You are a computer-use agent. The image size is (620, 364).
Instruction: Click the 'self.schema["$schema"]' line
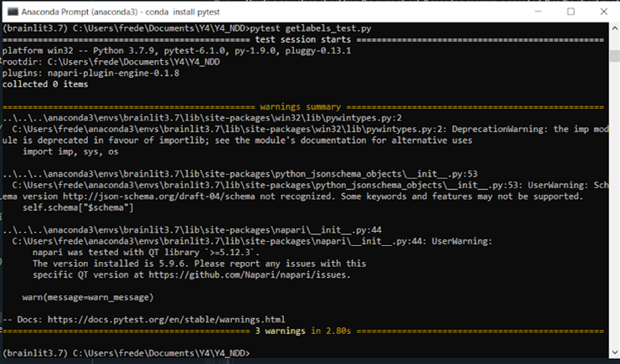tap(78, 208)
